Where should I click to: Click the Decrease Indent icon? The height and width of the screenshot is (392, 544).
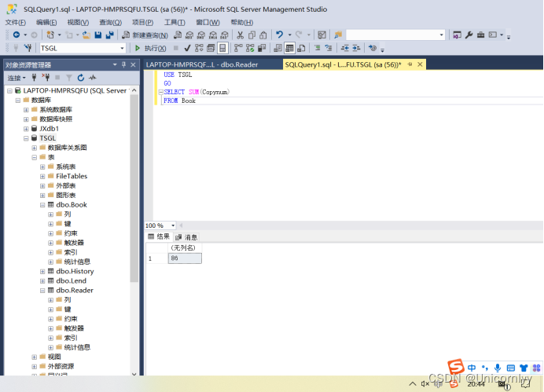(344, 48)
